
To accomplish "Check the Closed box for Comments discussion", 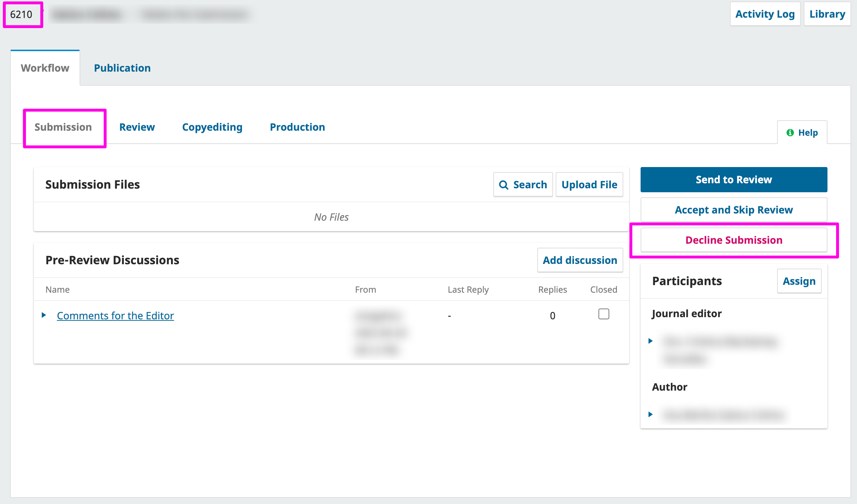I will [x=604, y=314].
